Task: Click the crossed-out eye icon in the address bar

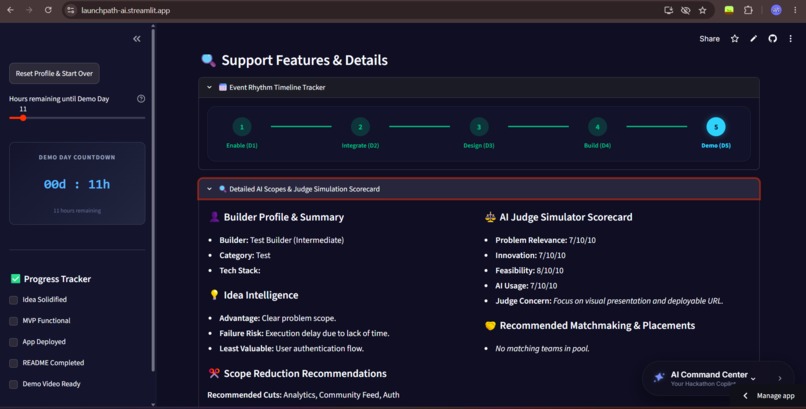Action: (685, 10)
